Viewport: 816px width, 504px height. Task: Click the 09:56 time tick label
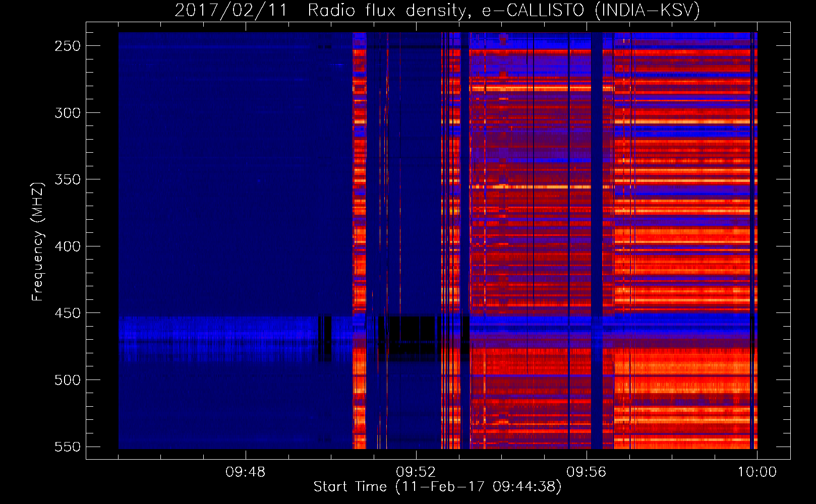pos(587,472)
